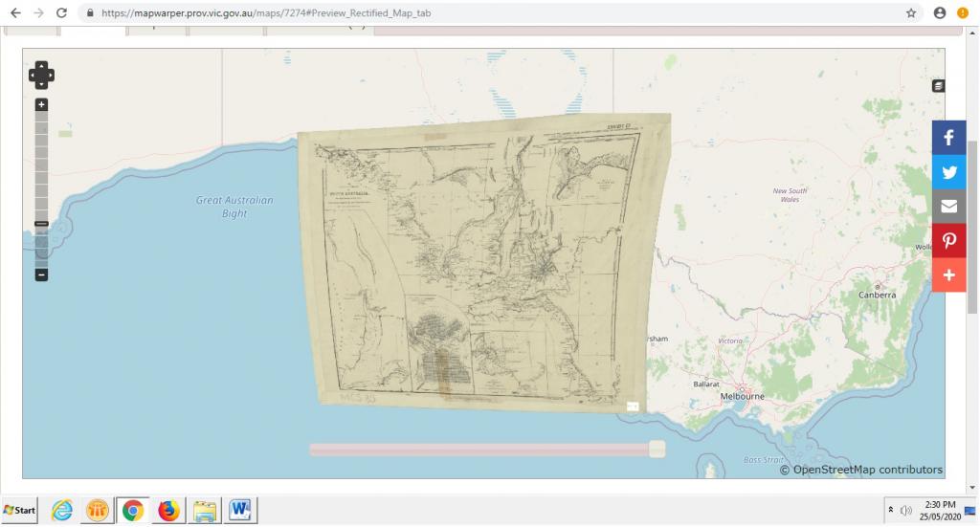The width and height of the screenshot is (980, 527).
Task: Share the map on Facebook
Action: (x=948, y=138)
